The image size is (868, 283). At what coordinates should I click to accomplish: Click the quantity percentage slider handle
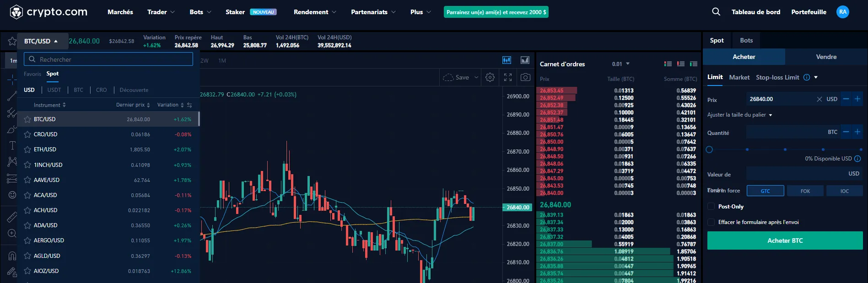tap(709, 150)
